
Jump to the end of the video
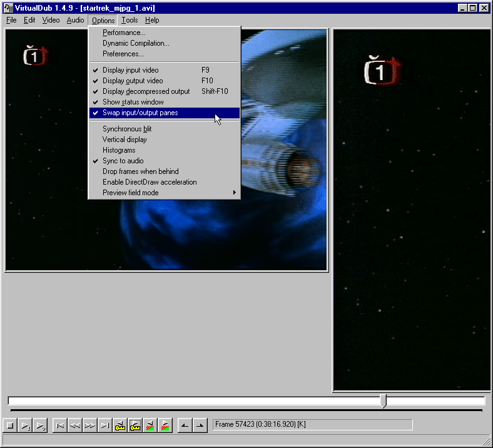click(105, 425)
